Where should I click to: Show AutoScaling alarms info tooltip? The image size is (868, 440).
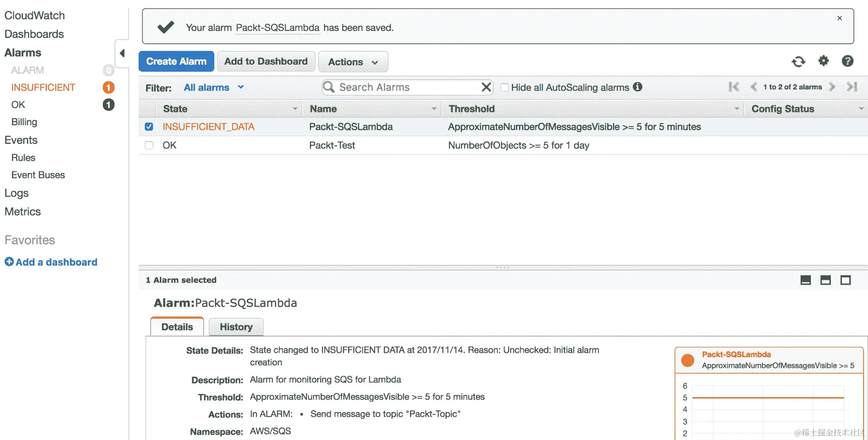(x=637, y=87)
